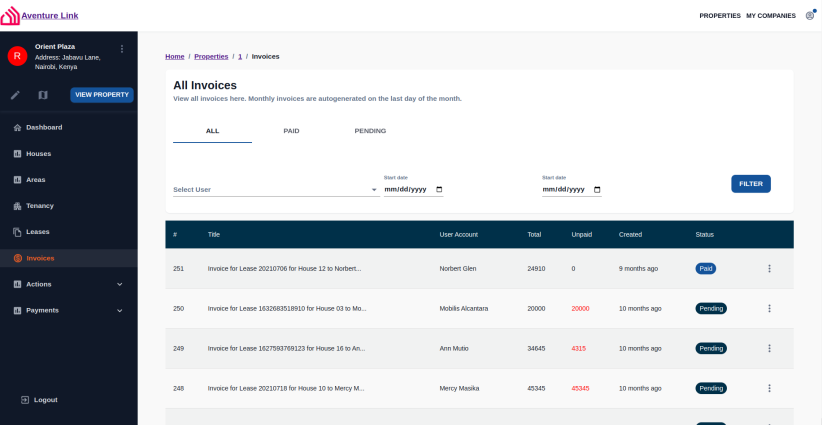Switch to the ALL invoices tab
The height and width of the screenshot is (425, 822).
[212, 131]
